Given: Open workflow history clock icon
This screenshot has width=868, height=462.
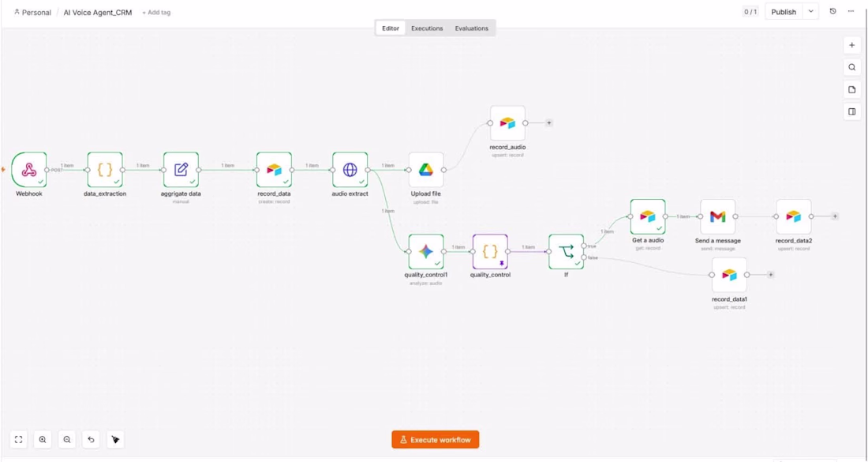Looking at the screenshot, I should 832,12.
